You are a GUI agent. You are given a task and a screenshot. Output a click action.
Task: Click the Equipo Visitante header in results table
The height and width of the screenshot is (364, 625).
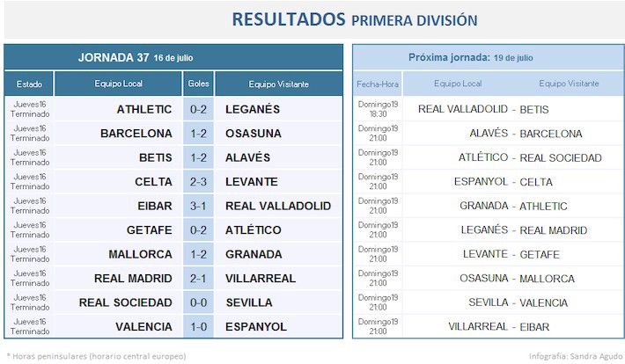pyautogui.click(x=278, y=84)
